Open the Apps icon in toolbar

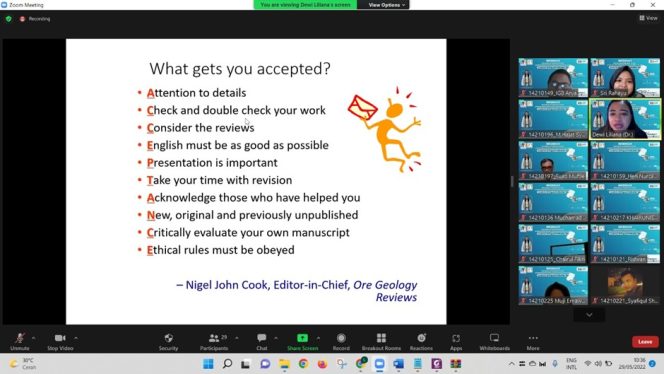pos(456,338)
